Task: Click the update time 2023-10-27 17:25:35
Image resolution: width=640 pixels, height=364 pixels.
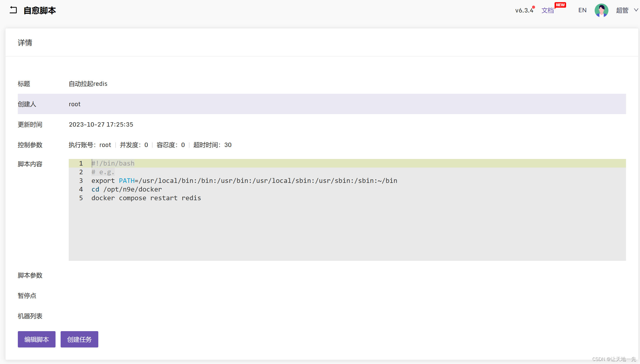Action: point(101,125)
